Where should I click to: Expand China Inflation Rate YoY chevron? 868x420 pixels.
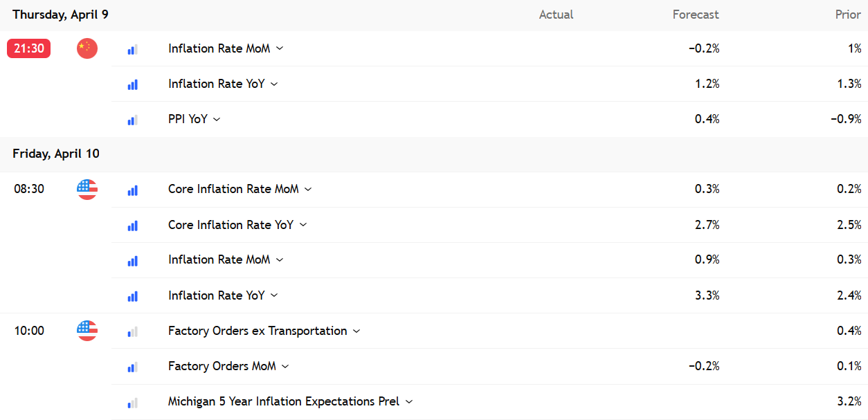(274, 84)
